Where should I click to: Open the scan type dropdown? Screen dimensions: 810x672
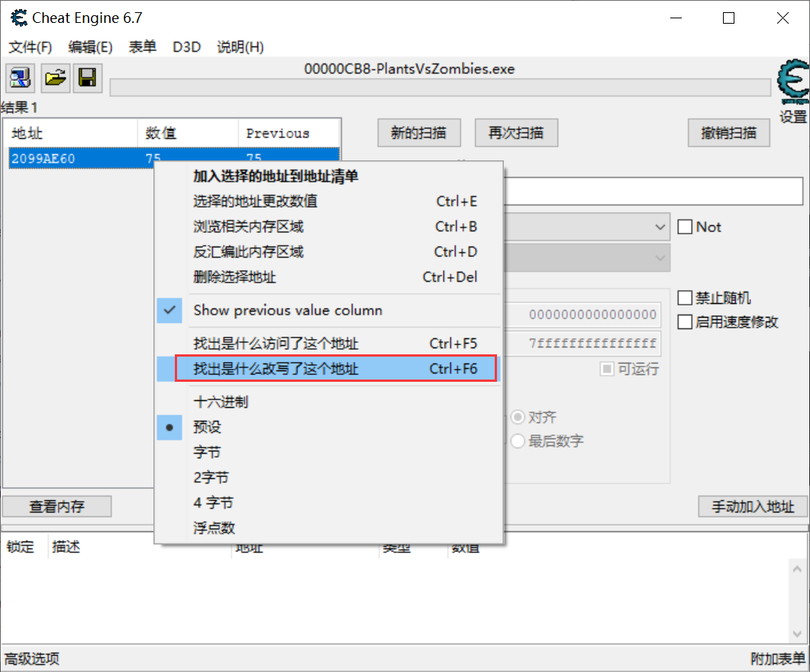tap(660, 227)
